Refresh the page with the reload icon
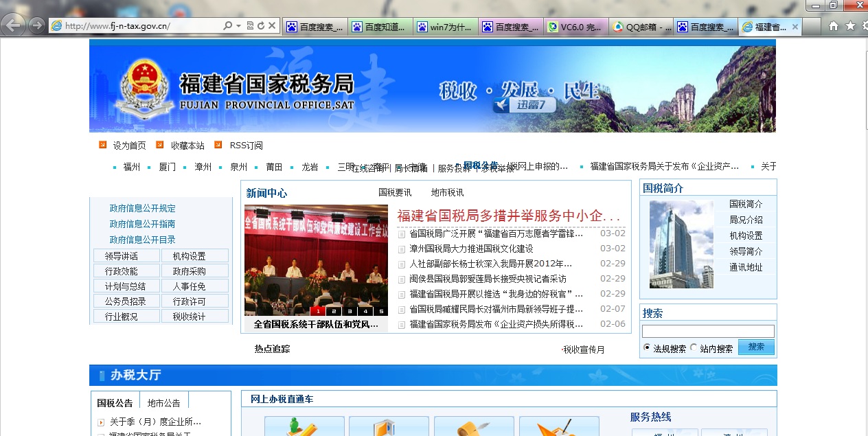 coord(261,26)
